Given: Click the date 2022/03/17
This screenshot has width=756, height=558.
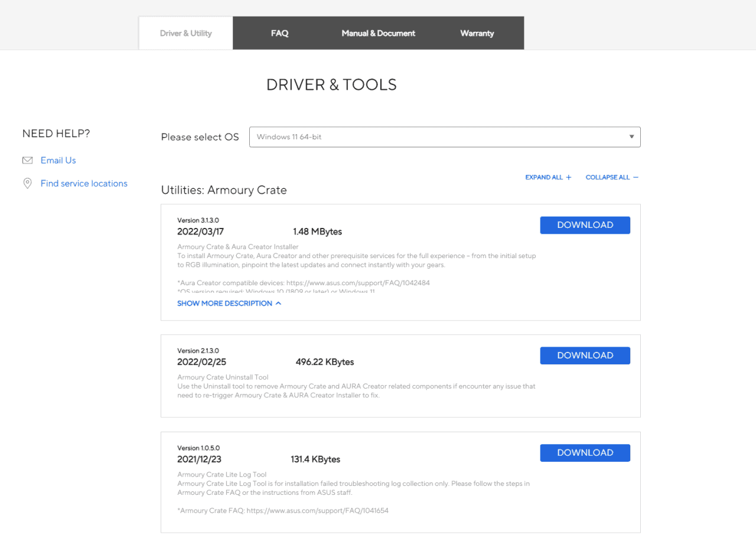Looking at the screenshot, I should (199, 231).
